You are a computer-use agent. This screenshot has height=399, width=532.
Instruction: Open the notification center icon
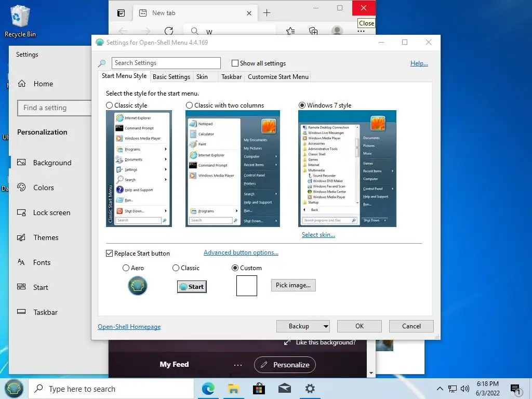515,389
